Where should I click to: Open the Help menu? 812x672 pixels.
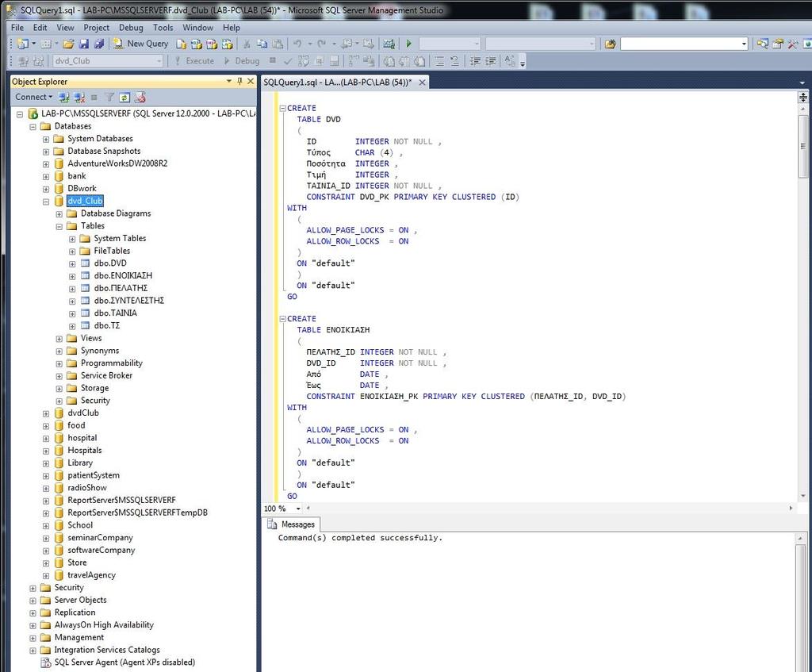pyautogui.click(x=232, y=28)
